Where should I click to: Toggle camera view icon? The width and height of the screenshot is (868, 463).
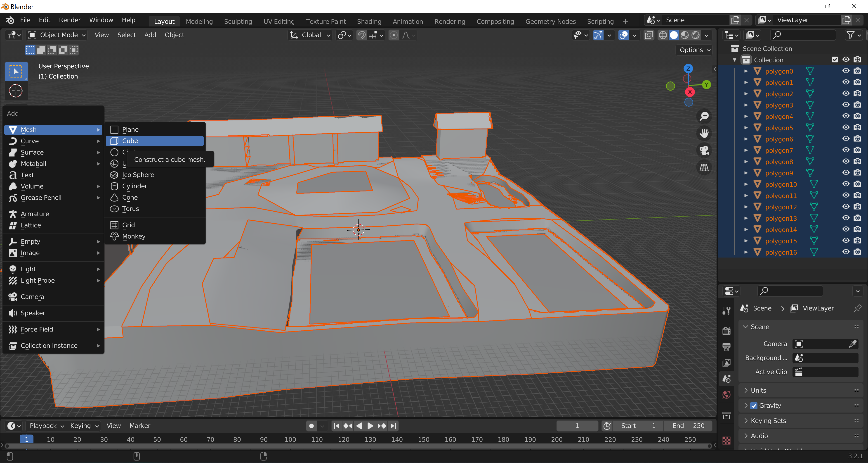point(704,150)
